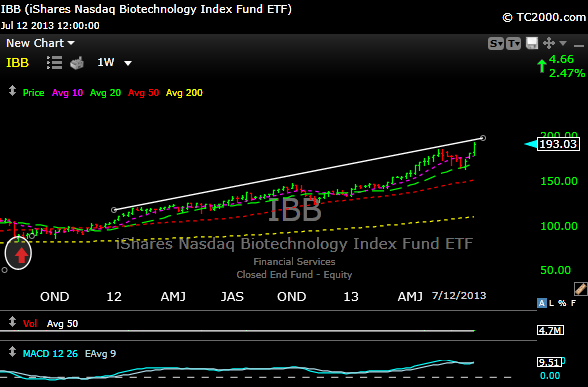Viewport: 588px width, 387px height.
Task: Click the 2.47% percent change value
Action: (567, 73)
